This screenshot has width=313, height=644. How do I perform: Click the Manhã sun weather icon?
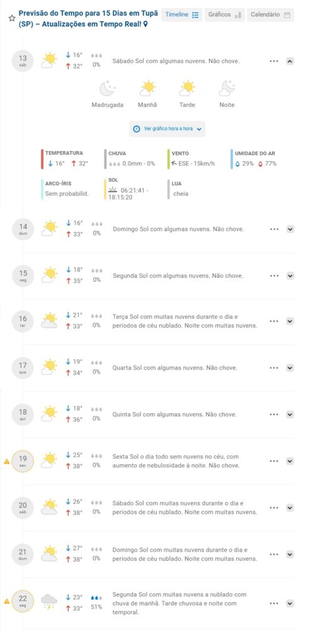pyautogui.click(x=147, y=88)
